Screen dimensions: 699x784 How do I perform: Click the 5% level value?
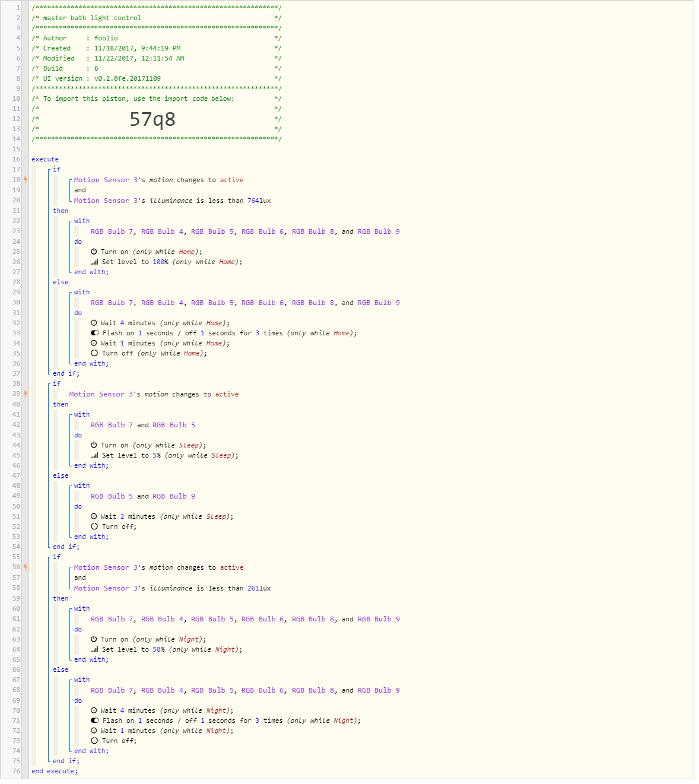click(x=157, y=455)
